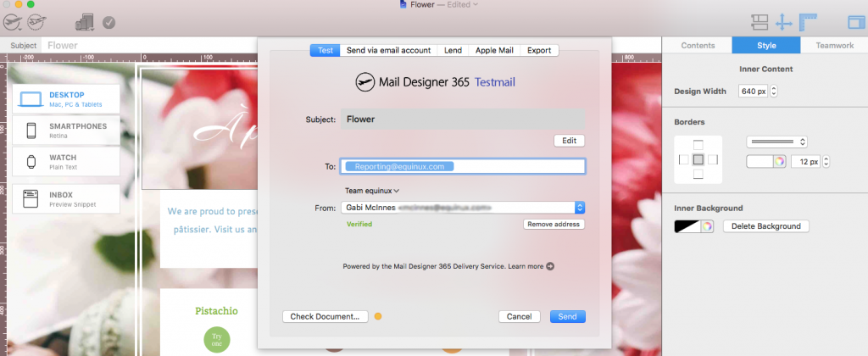
Task: Open the Inbox preview snippet view
Action: click(x=66, y=198)
